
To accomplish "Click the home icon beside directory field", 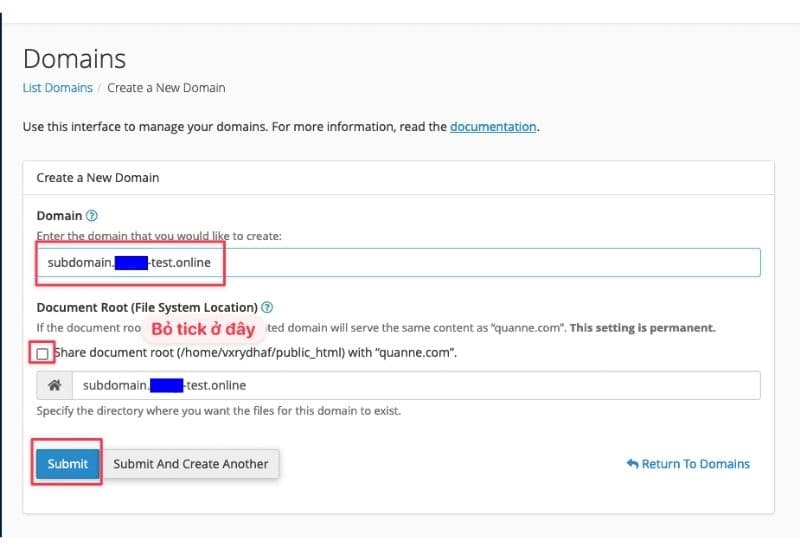I will click(x=55, y=385).
